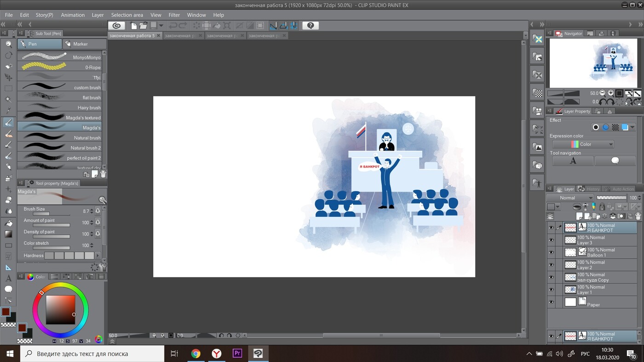Select the Text tool in the toolbox
Image resolution: width=644 pixels, height=362 pixels.
(x=8, y=278)
